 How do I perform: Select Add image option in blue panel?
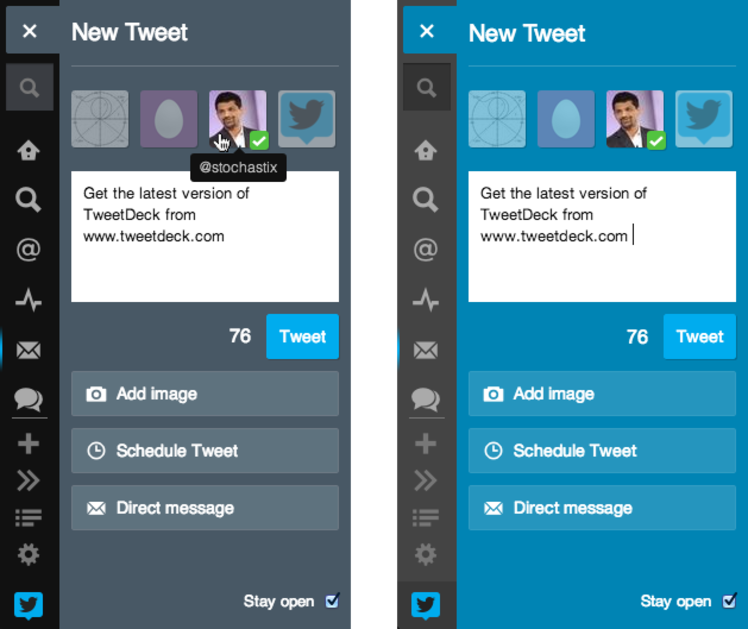[602, 394]
